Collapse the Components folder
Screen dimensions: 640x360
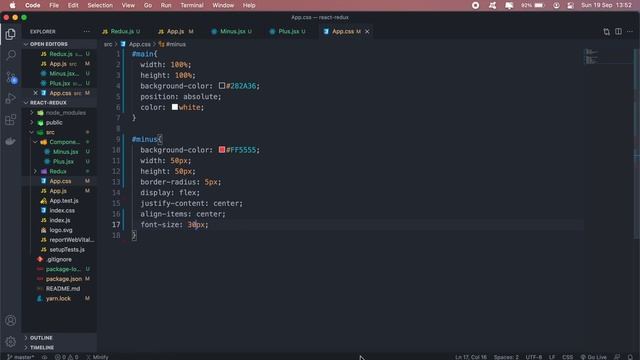[64, 142]
